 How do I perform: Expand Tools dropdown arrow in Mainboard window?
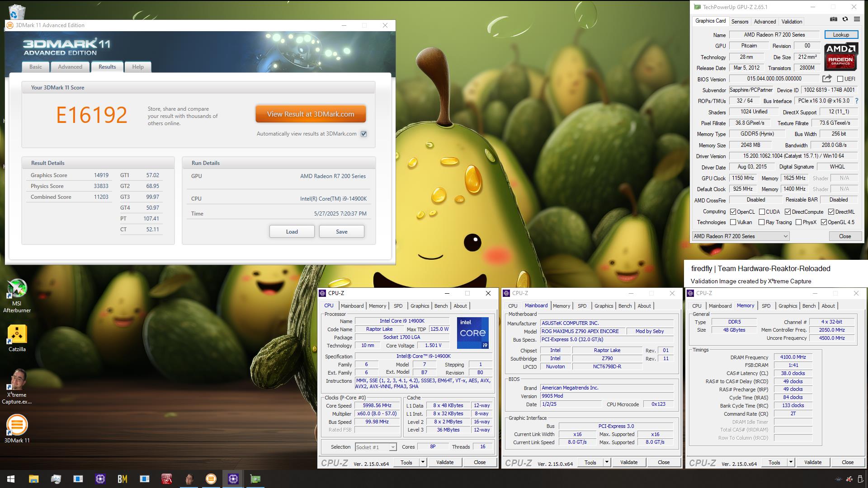tap(607, 462)
